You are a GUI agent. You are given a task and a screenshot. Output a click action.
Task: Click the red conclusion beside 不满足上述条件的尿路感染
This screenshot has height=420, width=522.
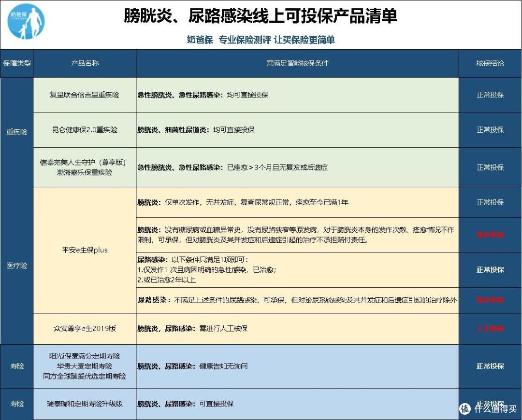490,300
